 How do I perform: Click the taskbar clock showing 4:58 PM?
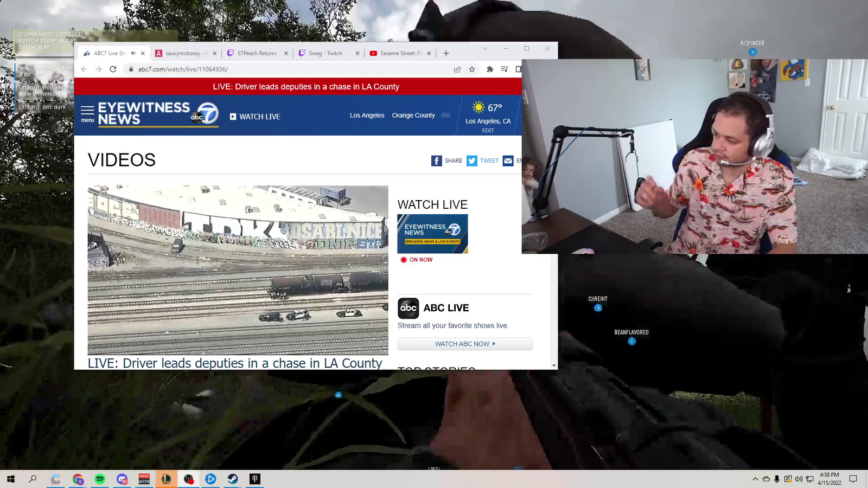click(829, 479)
